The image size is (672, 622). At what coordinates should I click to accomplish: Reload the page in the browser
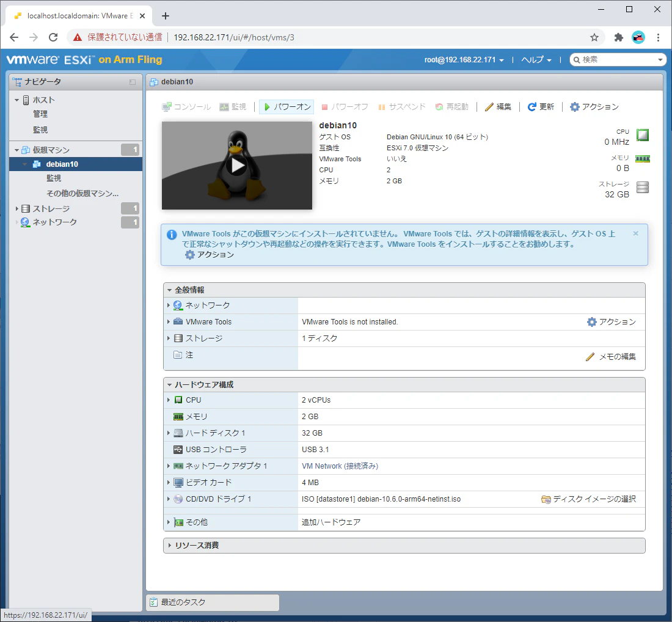53,37
